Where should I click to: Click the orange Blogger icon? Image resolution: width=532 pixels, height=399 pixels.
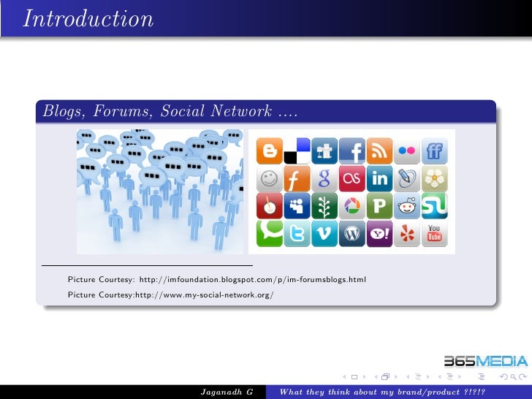(x=270, y=151)
